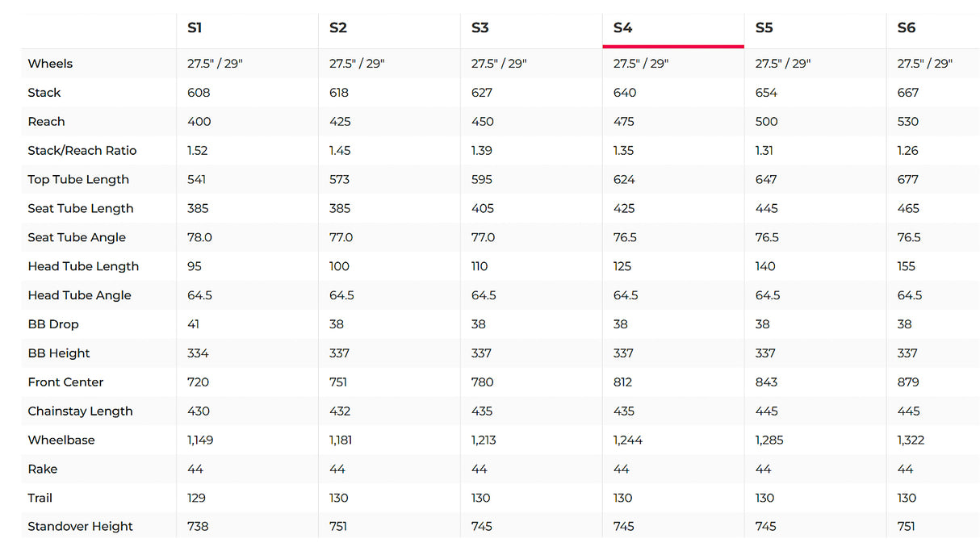Click the Stack/Reach Ratio row label
Viewport: 980px width, 551px height.
point(82,151)
